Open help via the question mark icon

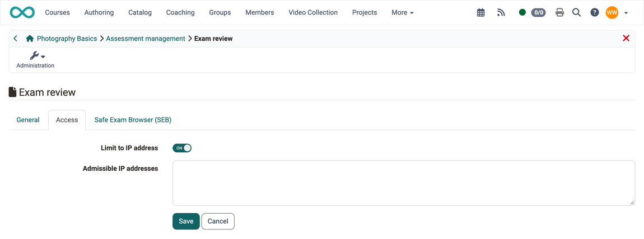click(594, 13)
